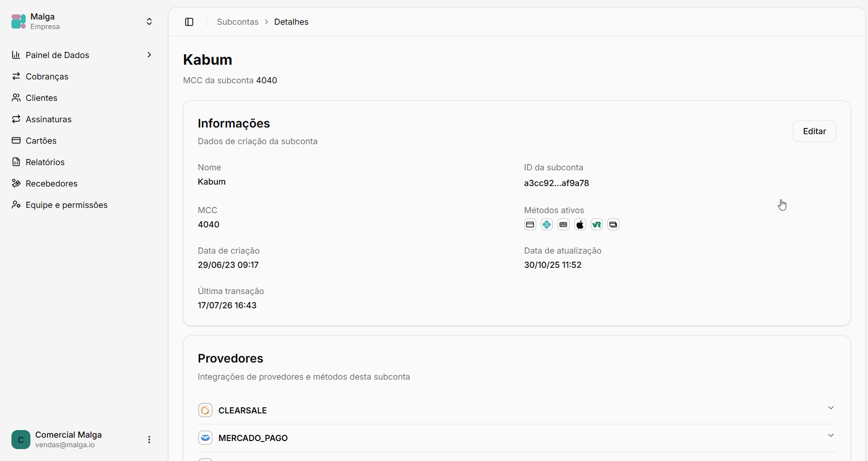868x461 pixels.
Task: Click the stacked cards method icon
Action: [613, 225]
